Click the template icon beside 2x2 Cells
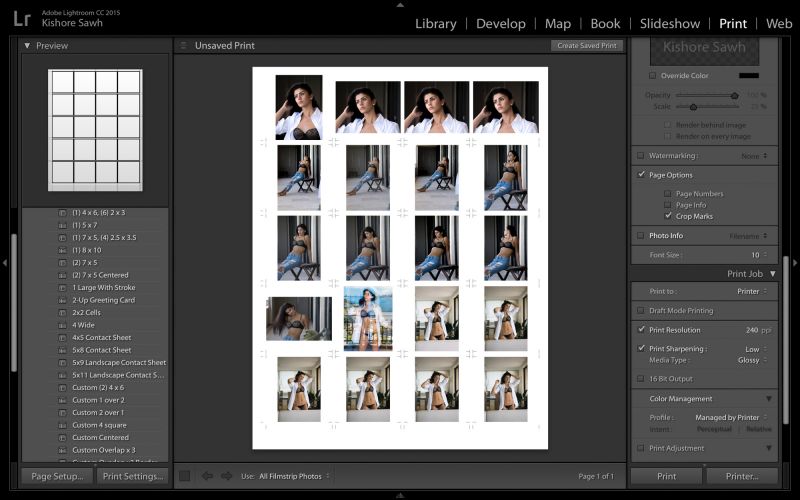Image resolution: width=800 pixels, height=500 pixels. (x=62, y=313)
